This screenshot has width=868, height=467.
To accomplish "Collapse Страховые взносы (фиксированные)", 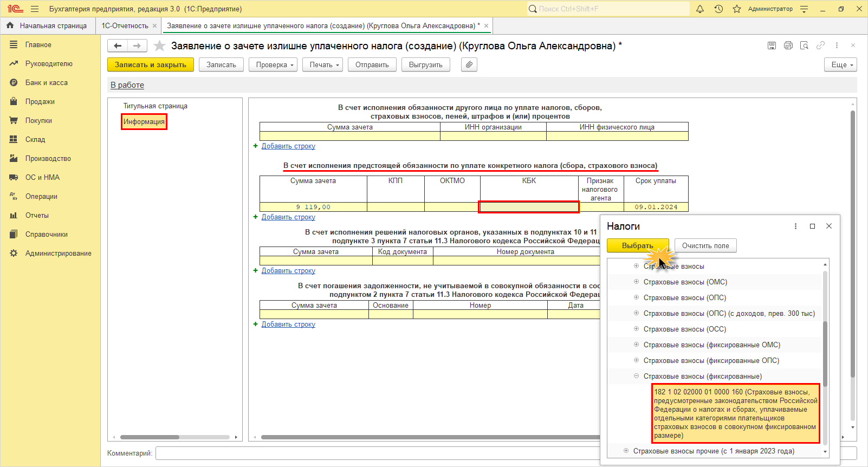I will tap(637, 376).
